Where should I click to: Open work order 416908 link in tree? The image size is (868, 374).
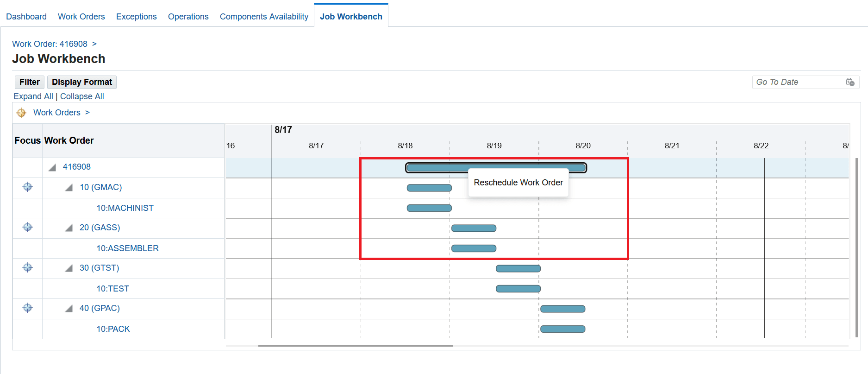tap(77, 167)
